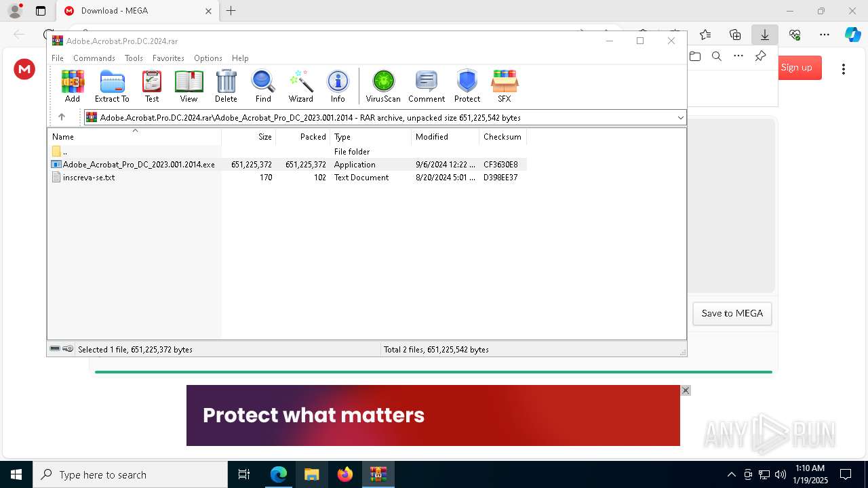Sort by Modified column header

[446, 137]
